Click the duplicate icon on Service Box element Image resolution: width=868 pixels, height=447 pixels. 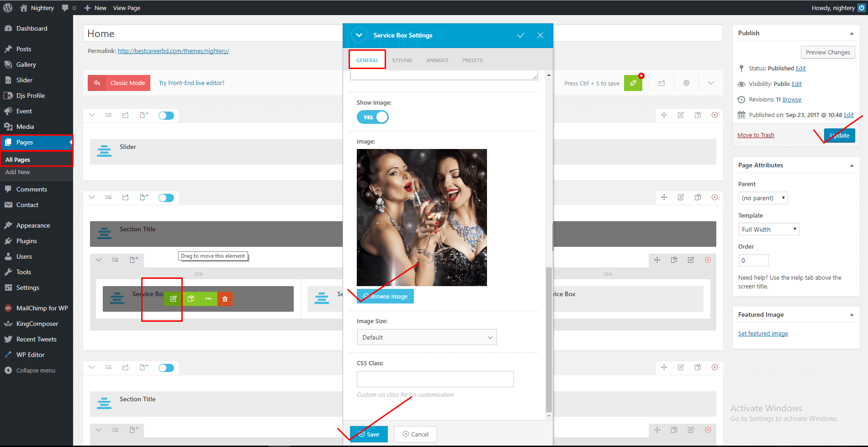pyautogui.click(x=191, y=298)
